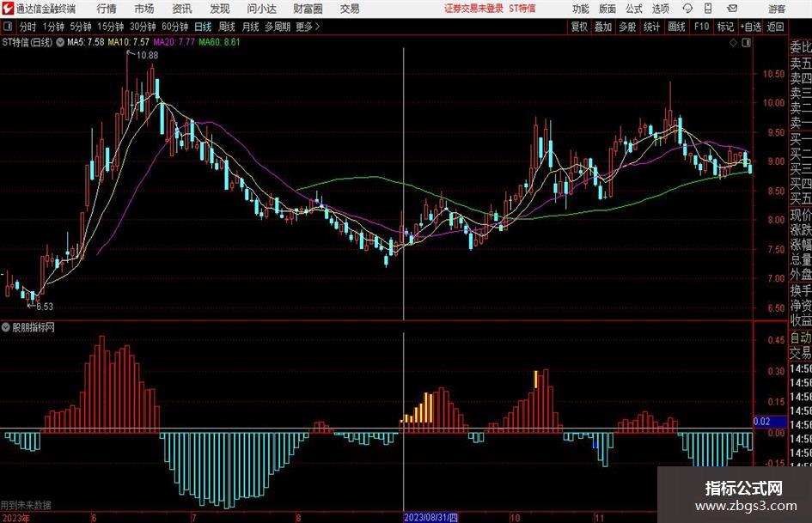Switch to 15分钟 period

click(x=110, y=27)
